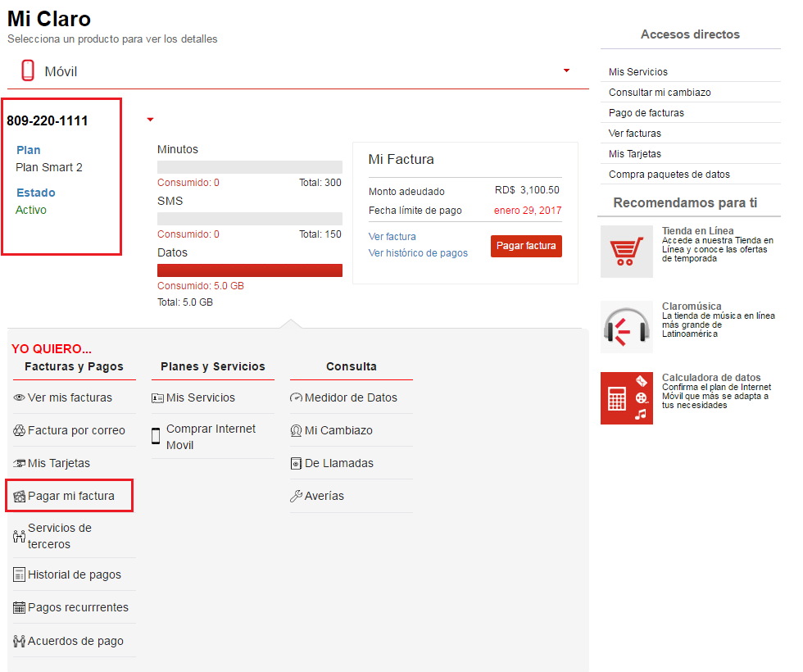
Task: Click the Tienda en Línea title text
Action: 697,230
